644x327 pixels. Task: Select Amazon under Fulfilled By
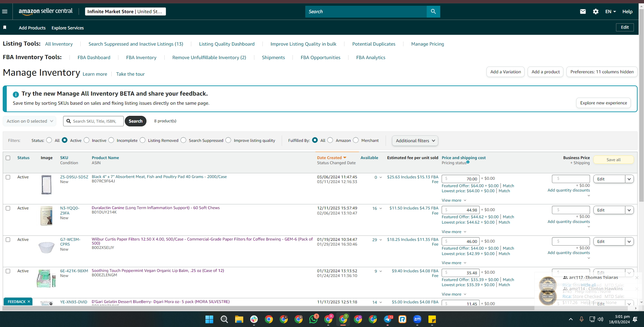[x=330, y=140]
